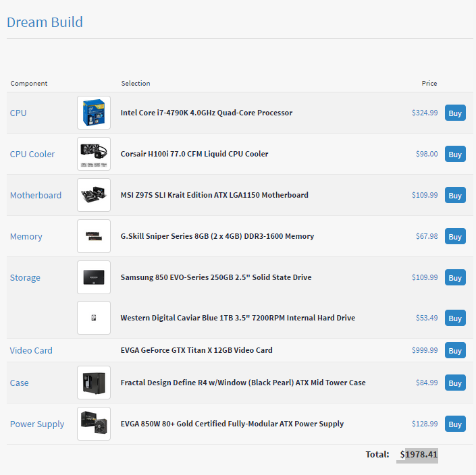Open the Memory component link
Image resolution: width=476 pixels, height=475 pixels.
tap(26, 236)
